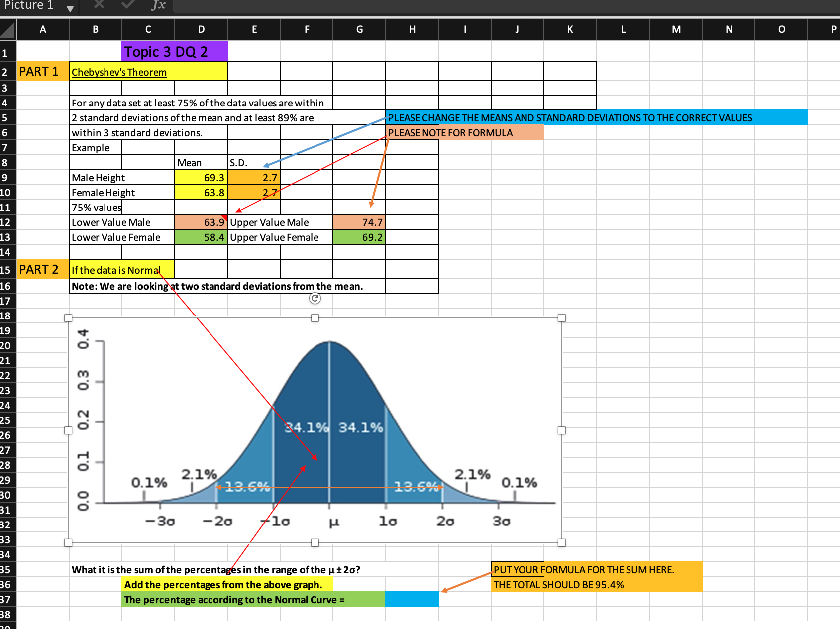Select column F header
Viewport: 840px width, 629px height.
(x=307, y=29)
